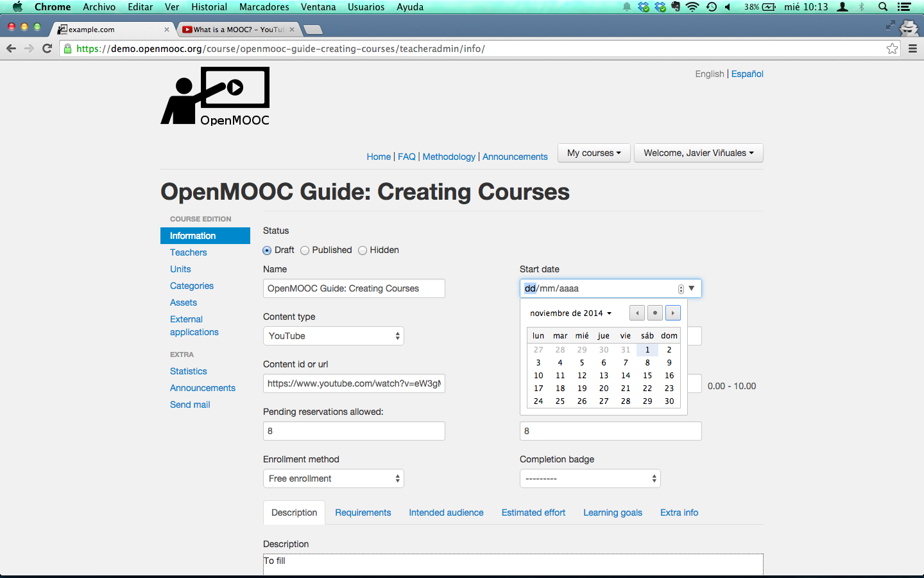Bookmark page with star icon
The image size is (924, 578).
coord(892,49)
